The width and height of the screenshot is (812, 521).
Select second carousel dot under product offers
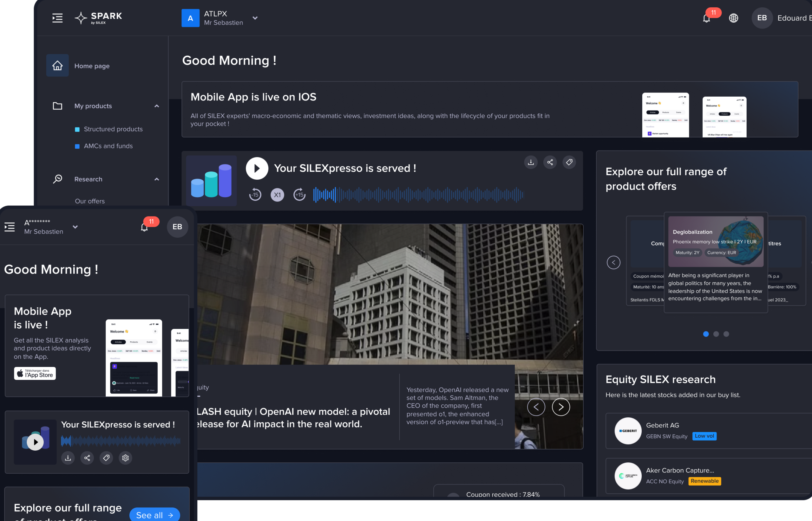point(716,334)
